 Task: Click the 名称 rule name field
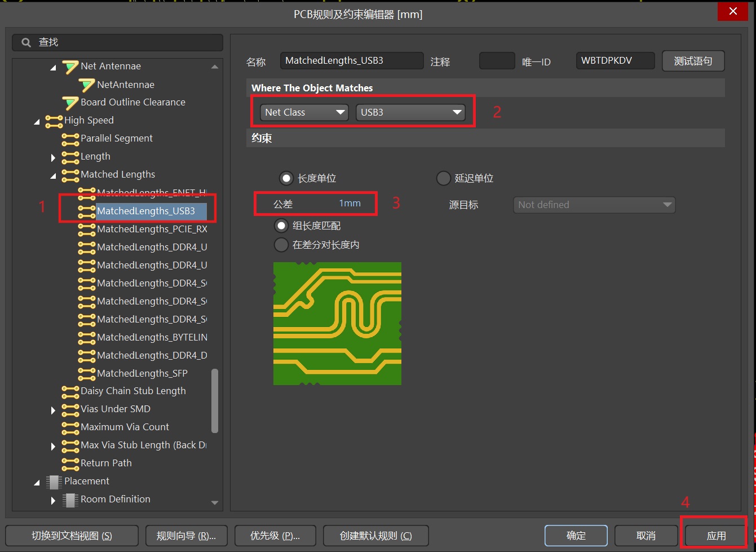[x=351, y=61]
